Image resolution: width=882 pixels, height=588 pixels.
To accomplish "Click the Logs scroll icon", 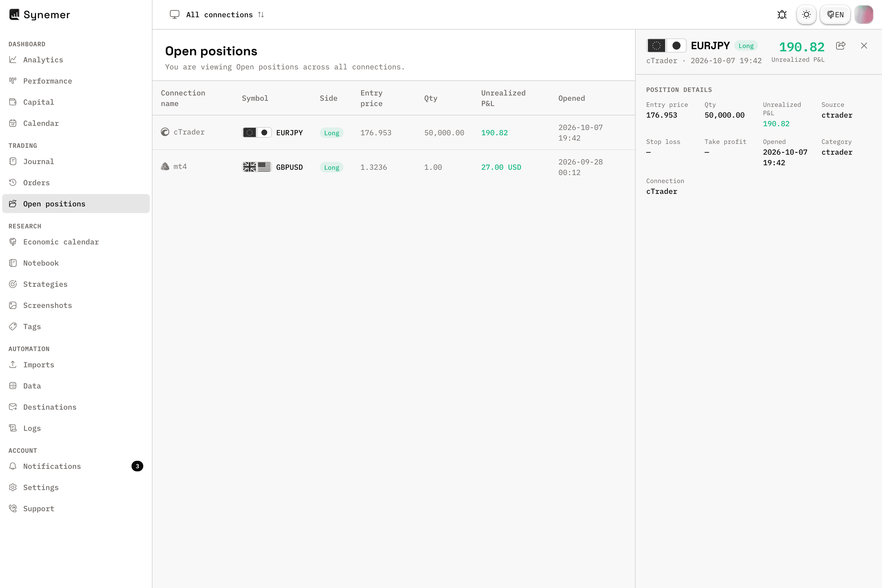I will click(x=13, y=428).
